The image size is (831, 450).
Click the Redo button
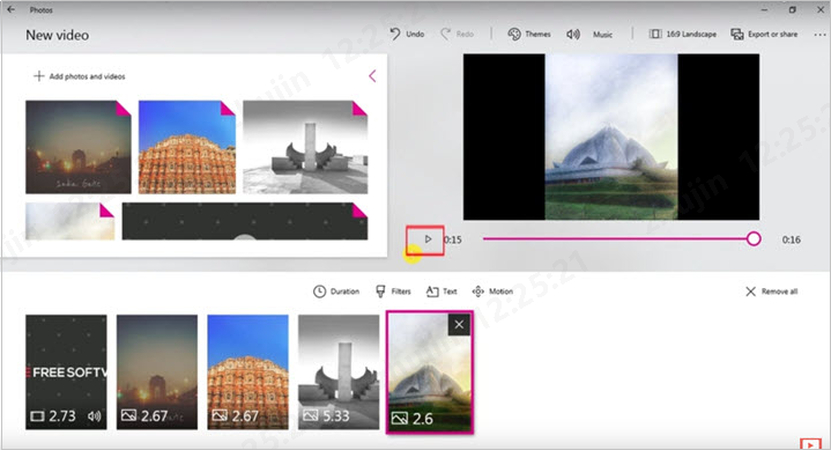[457, 34]
